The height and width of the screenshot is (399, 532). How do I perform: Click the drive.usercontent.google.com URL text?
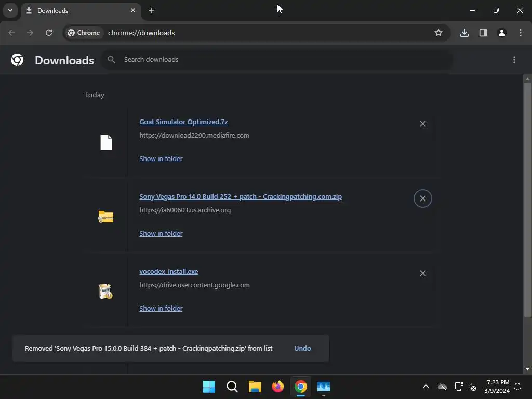194,285
